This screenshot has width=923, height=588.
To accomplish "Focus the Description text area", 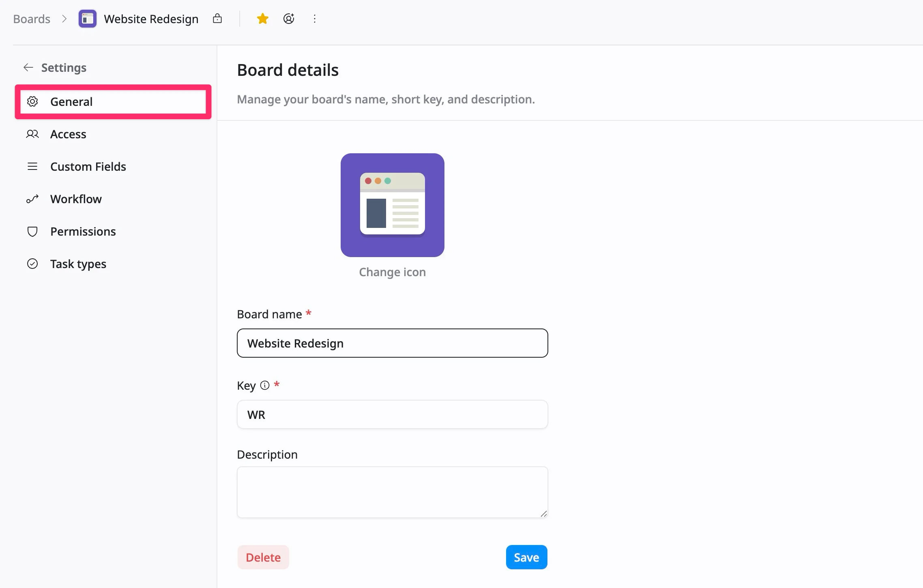I will click(x=392, y=492).
